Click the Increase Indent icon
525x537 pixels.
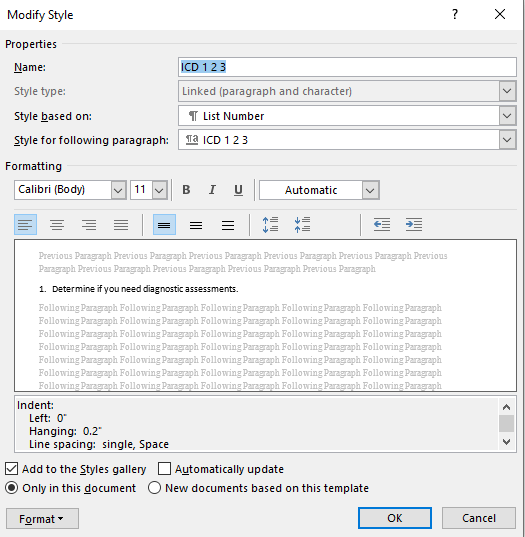tap(414, 225)
